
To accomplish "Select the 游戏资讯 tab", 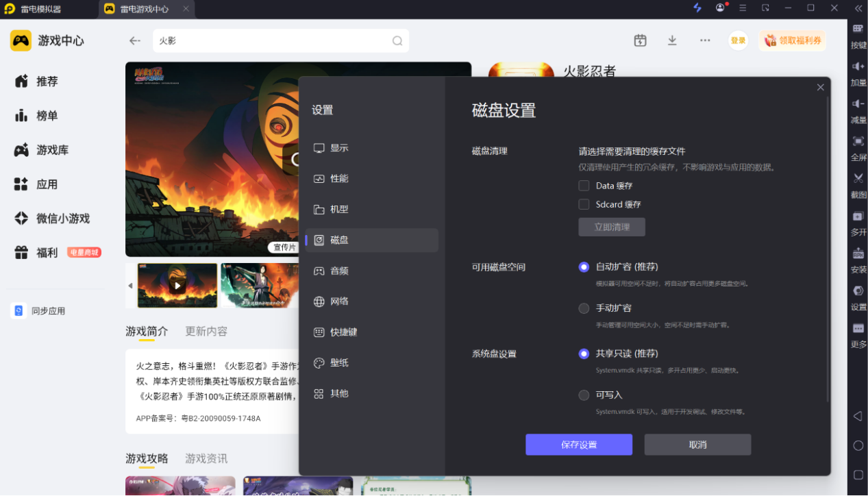I will coord(206,459).
